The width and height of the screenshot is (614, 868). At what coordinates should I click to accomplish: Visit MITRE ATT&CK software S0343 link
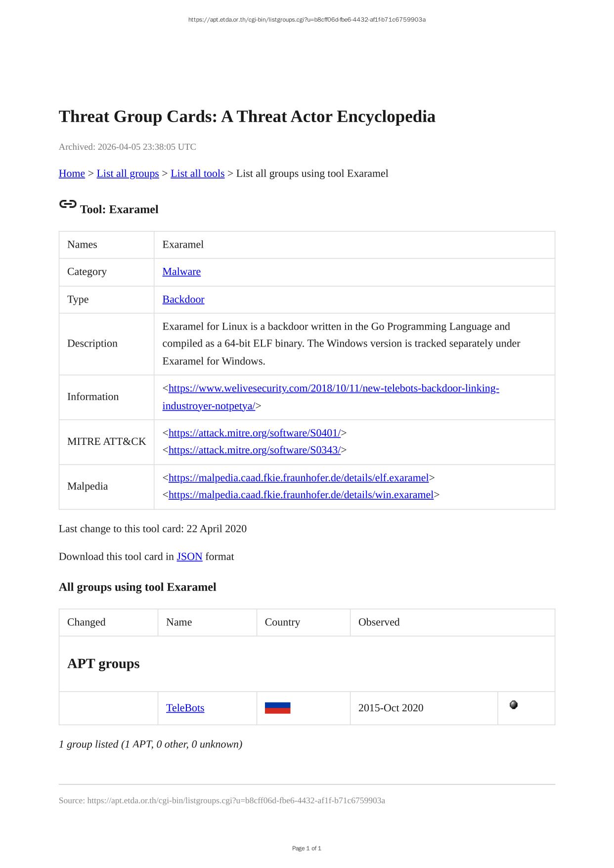point(254,450)
